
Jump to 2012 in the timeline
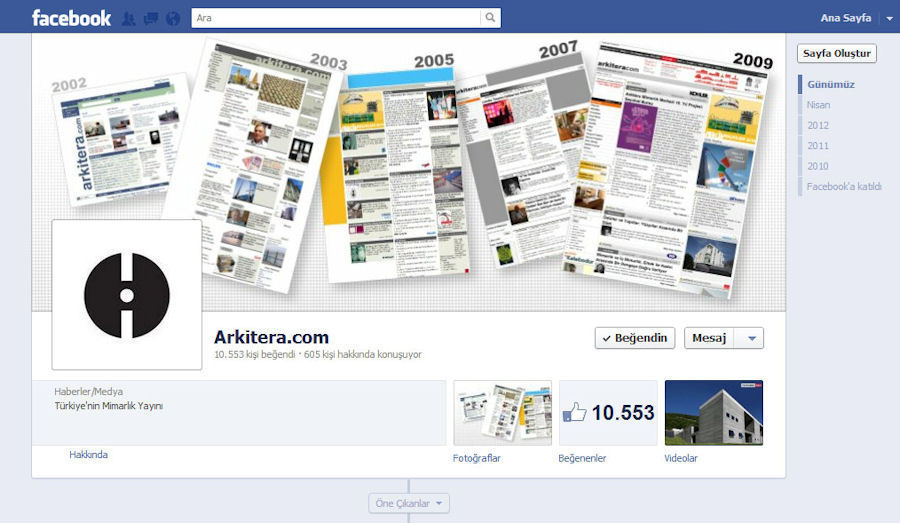click(818, 125)
